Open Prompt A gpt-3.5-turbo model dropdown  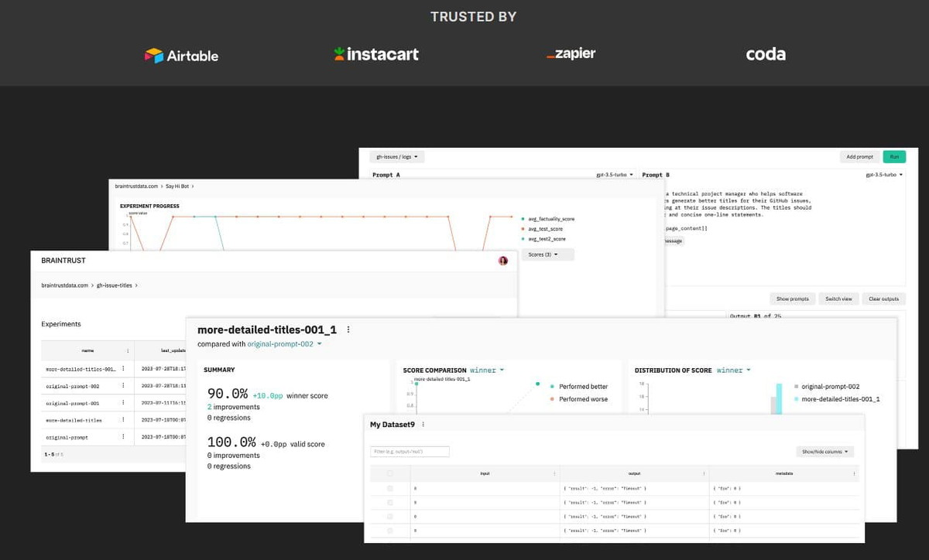click(x=616, y=175)
